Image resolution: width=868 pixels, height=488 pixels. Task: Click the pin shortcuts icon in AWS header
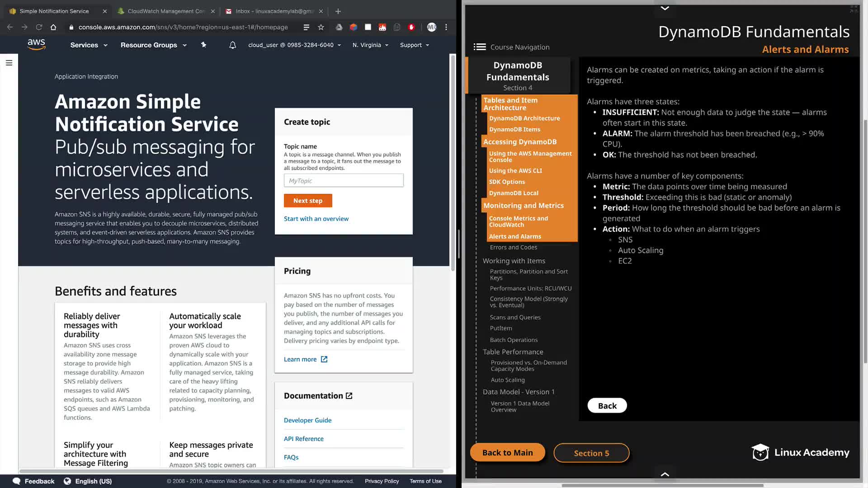(x=203, y=45)
